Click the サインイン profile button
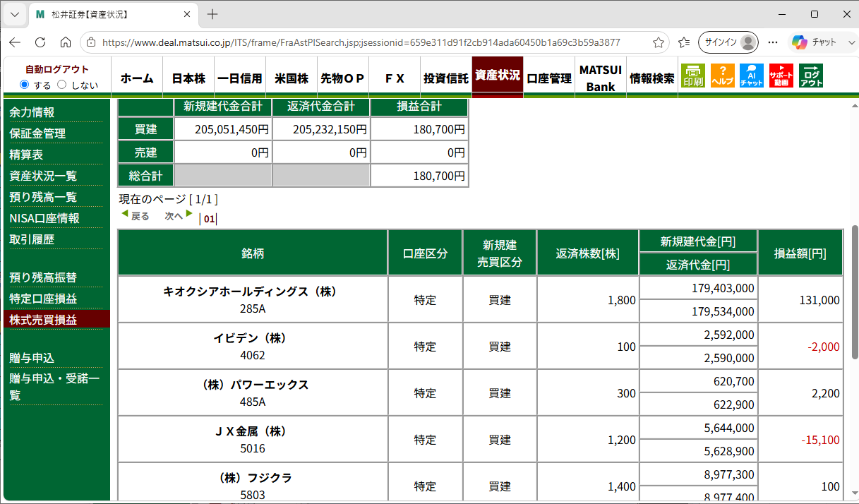Image resolution: width=859 pixels, height=504 pixels. coord(728,42)
